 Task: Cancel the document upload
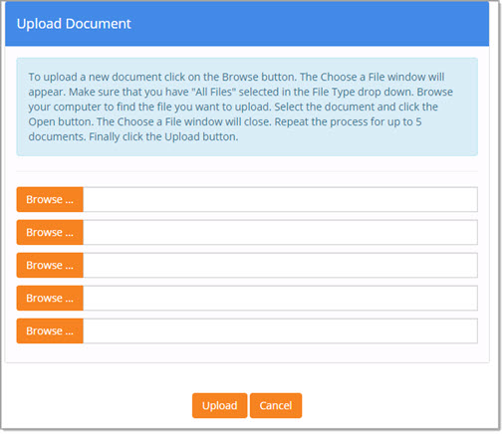coord(276,405)
